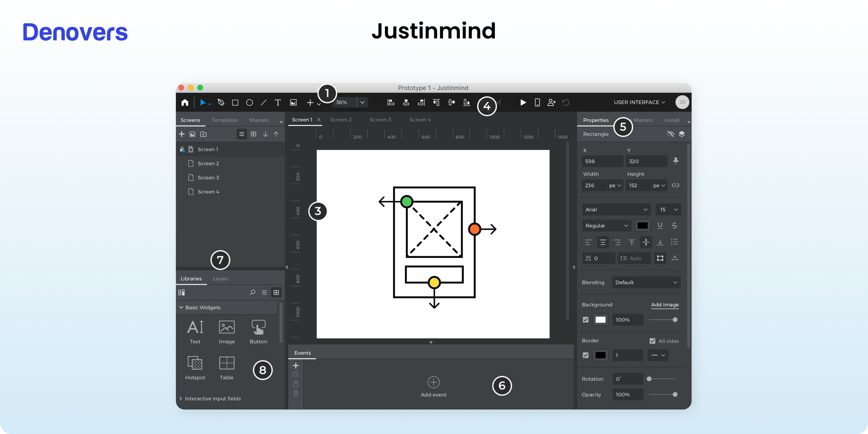This screenshot has height=434, width=868.
Task: Switch Screens panel to grid view
Action: tap(254, 134)
